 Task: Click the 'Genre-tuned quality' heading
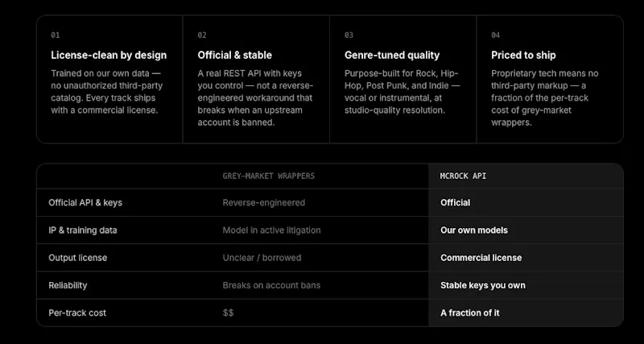pos(392,55)
